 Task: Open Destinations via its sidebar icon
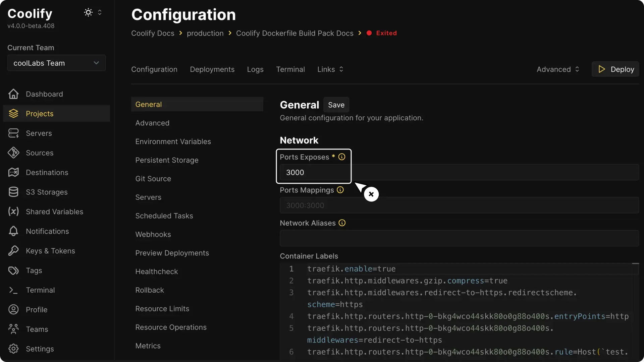click(13, 172)
